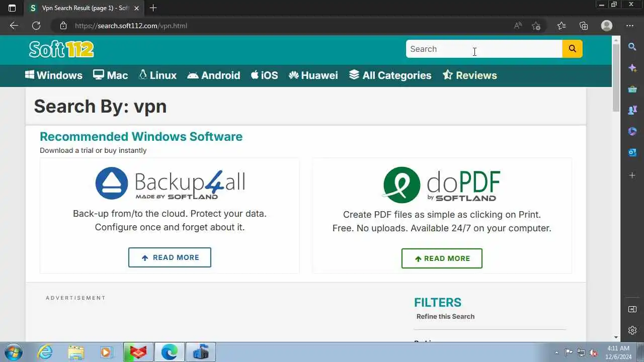Launch Internet Explorer from taskbar

45,352
